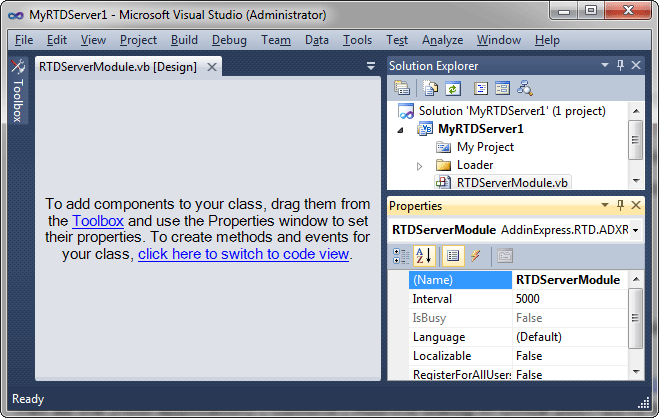
Task: Click the Loader folder icon
Action: pyautogui.click(x=443, y=165)
